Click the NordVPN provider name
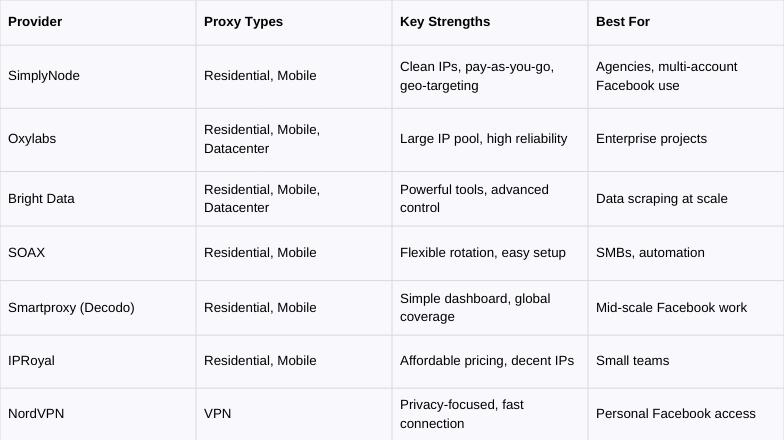 pyautogui.click(x=36, y=414)
